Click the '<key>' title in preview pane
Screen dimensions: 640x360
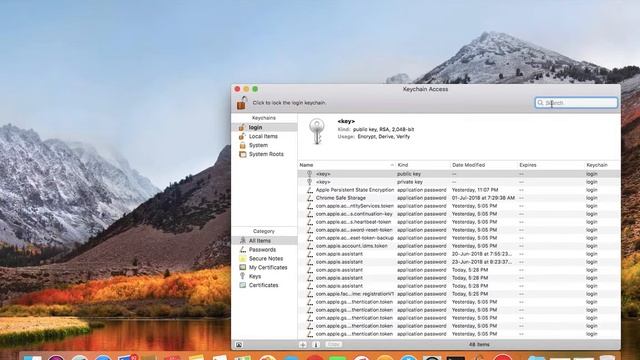(346, 122)
